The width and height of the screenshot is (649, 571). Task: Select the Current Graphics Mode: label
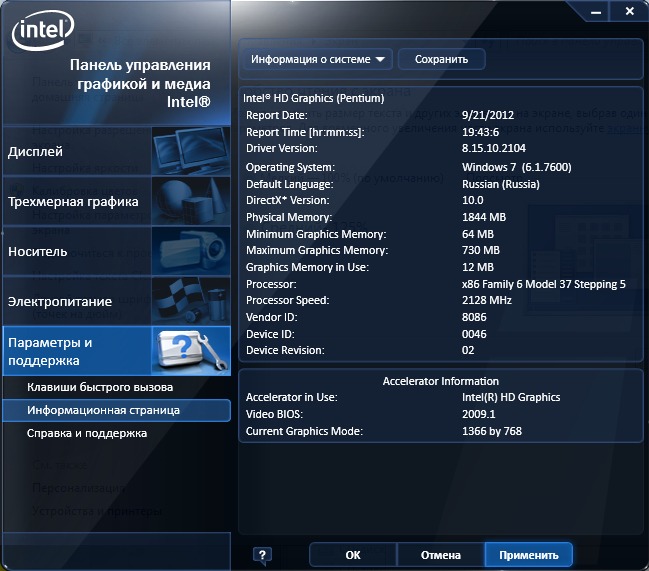(304, 431)
